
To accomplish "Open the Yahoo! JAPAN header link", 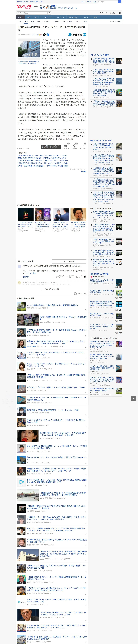I will pos(86,2).
